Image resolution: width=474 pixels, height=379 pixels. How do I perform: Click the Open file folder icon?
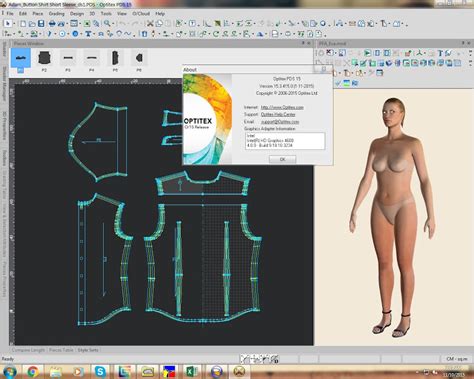pos(32,23)
